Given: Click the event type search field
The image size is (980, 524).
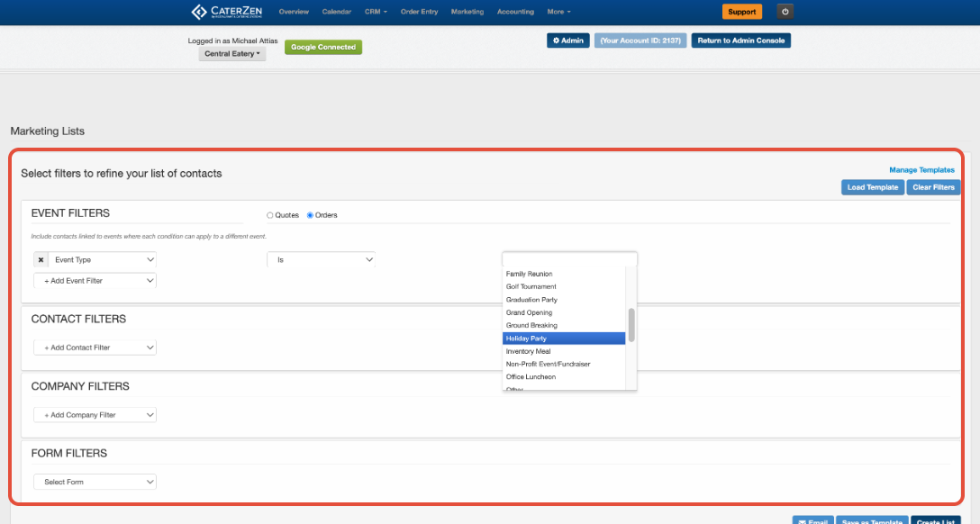Looking at the screenshot, I should tap(569, 259).
